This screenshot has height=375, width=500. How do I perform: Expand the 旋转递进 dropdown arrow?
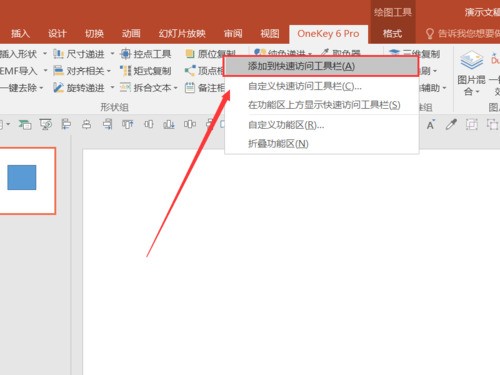(x=112, y=88)
